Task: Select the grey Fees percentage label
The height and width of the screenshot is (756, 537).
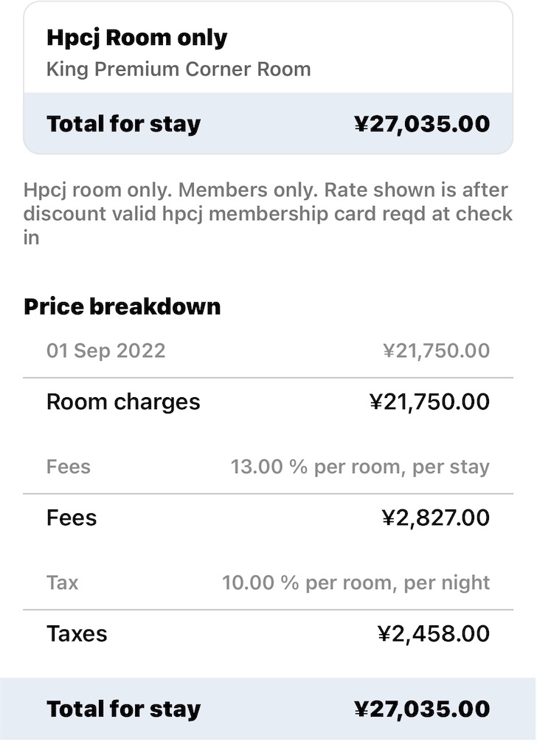Action: coord(69,467)
